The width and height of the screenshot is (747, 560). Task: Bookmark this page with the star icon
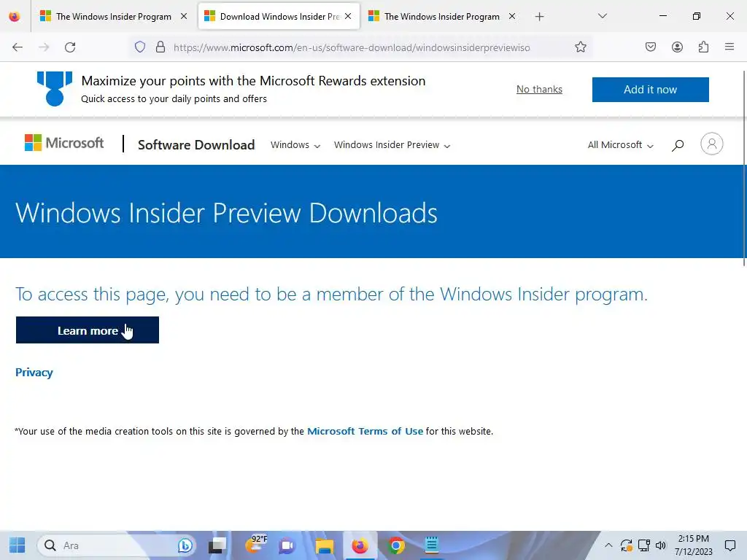pyautogui.click(x=580, y=47)
